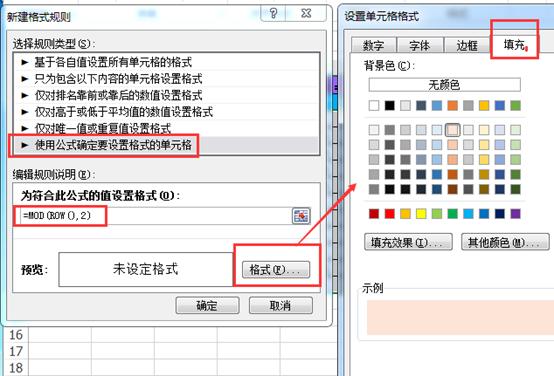This screenshot has width=554, height=376.
Task: Select row 18 header in the spreadsheet
Action: (16, 368)
